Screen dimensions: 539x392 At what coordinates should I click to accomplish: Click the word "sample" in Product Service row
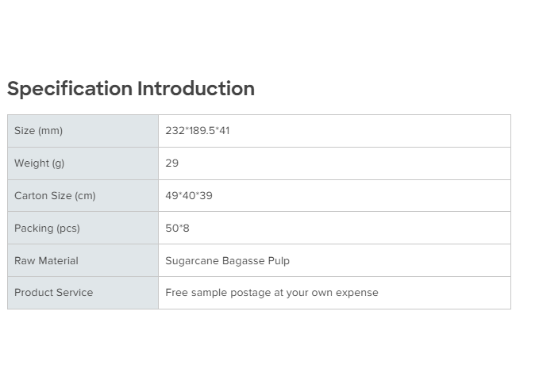209,293
